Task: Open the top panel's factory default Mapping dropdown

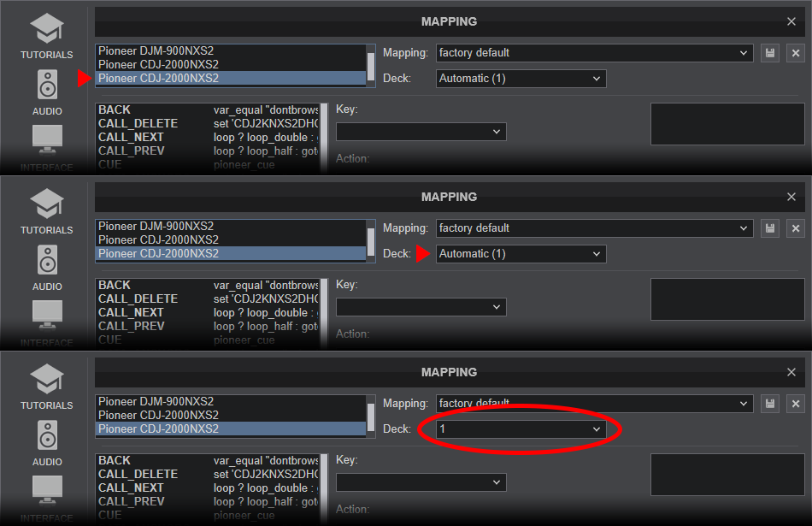Action: (x=595, y=53)
